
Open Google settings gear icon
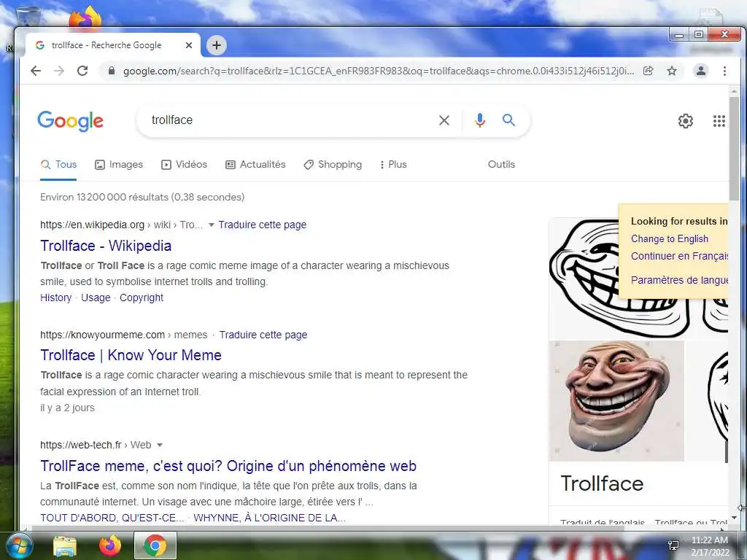[686, 121]
